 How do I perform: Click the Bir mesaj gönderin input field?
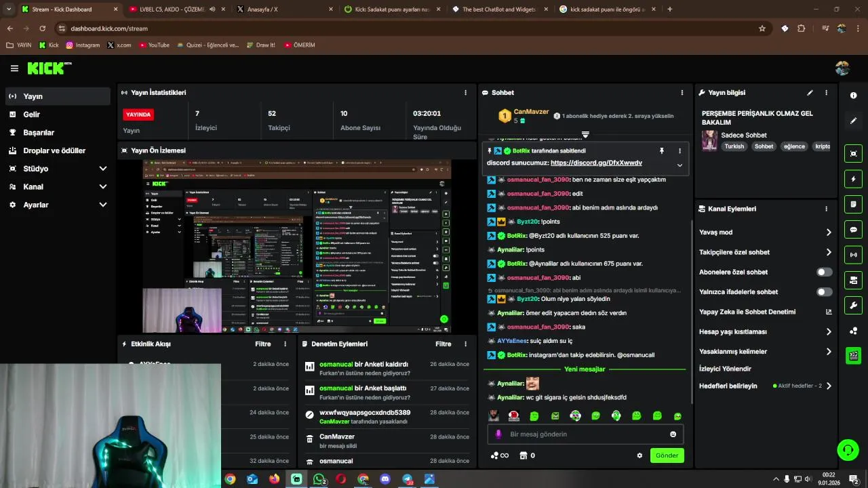click(x=587, y=434)
